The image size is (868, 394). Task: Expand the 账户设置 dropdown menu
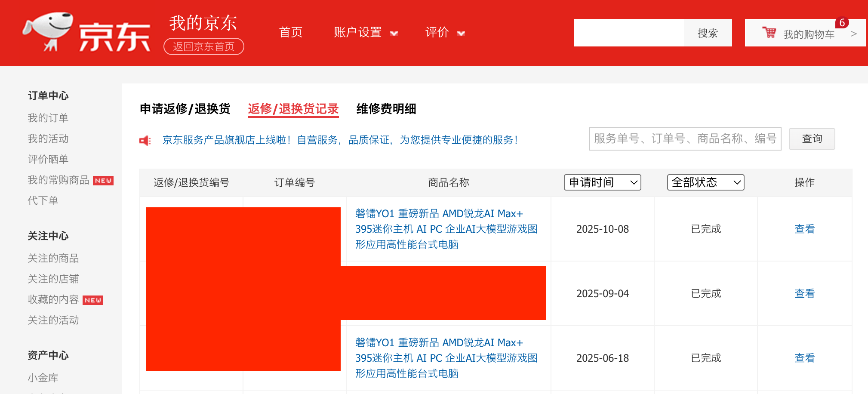pos(366,33)
